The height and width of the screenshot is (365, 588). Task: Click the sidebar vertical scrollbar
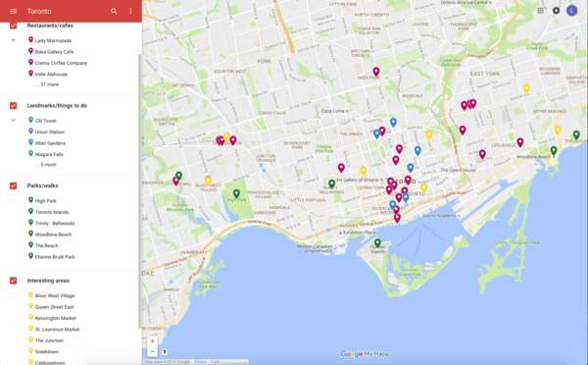click(x=140, y=191)
